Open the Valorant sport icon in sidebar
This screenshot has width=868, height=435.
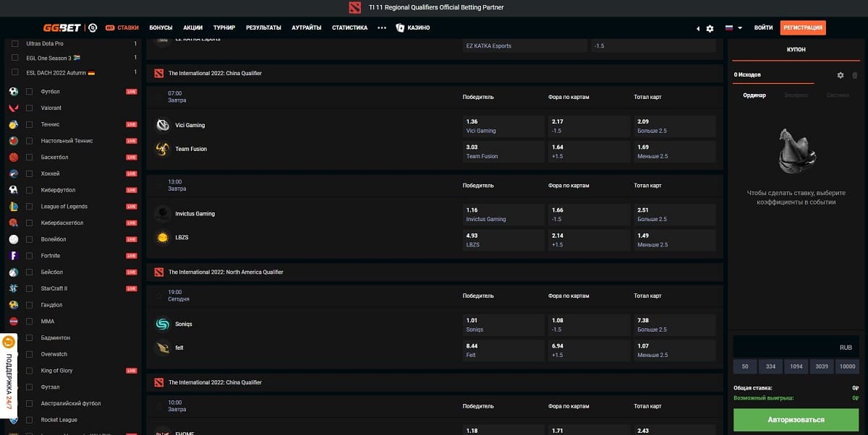pos(13,108)
